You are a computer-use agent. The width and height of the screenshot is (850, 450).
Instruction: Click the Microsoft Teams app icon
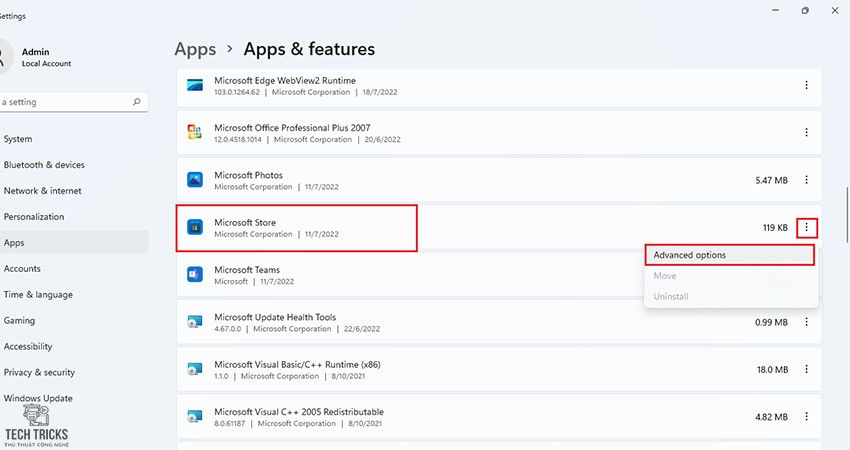click(x=195, y=274)
